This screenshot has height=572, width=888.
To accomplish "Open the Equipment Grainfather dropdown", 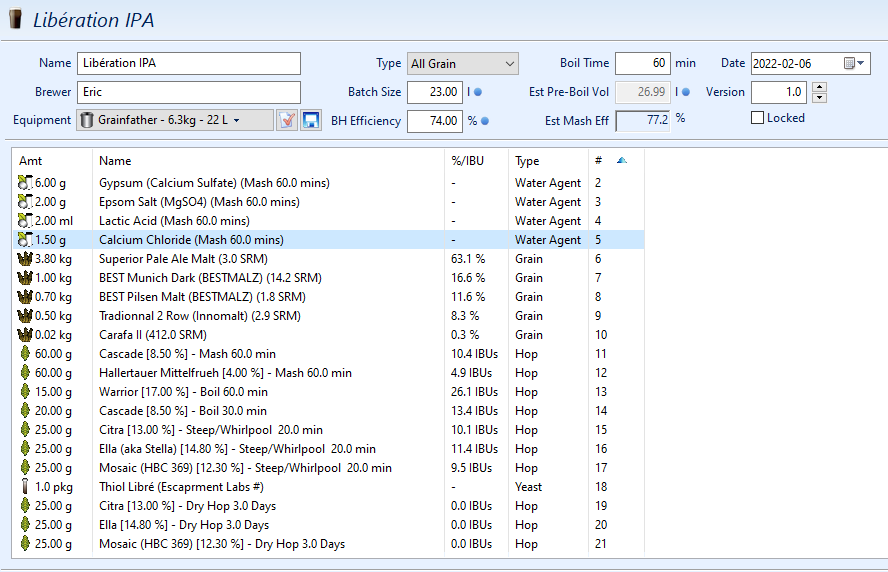I will [x=175, y=120].
